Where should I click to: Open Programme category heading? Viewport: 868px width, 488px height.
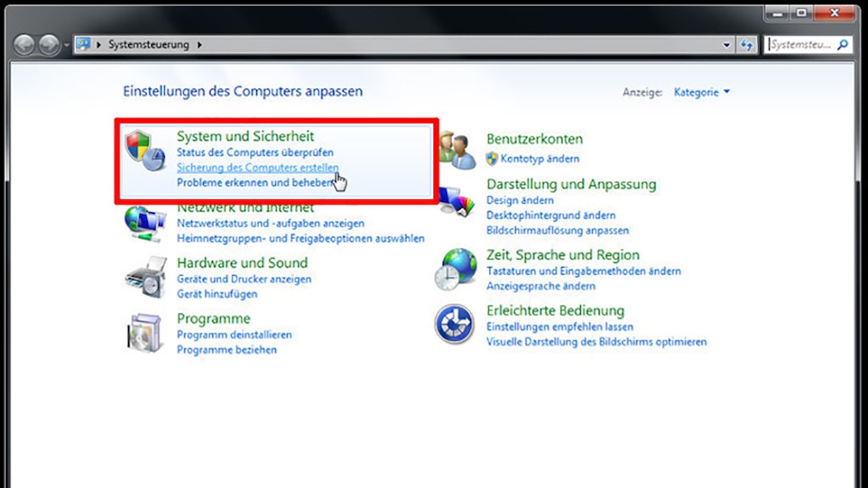(214, 319)
